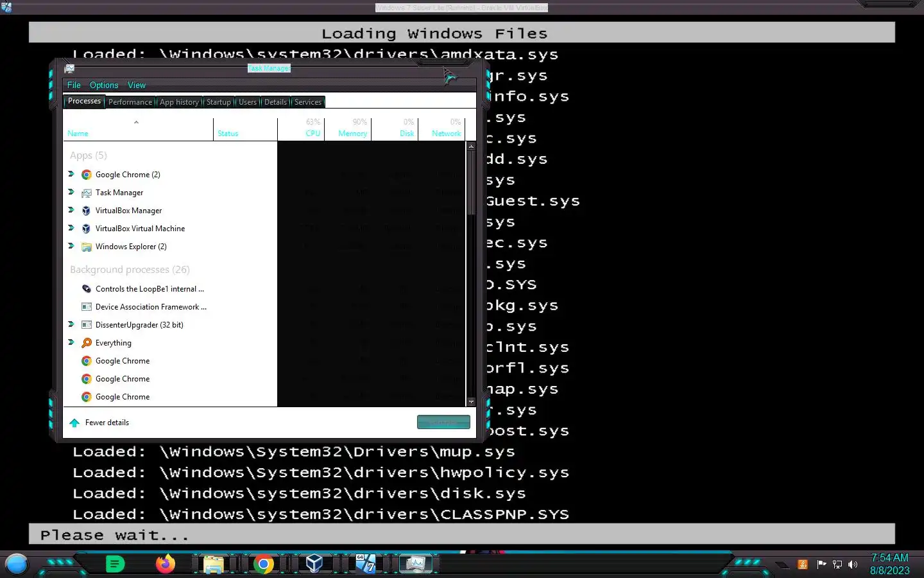Expand the VirtualBox Manager app row

(71, 210)
